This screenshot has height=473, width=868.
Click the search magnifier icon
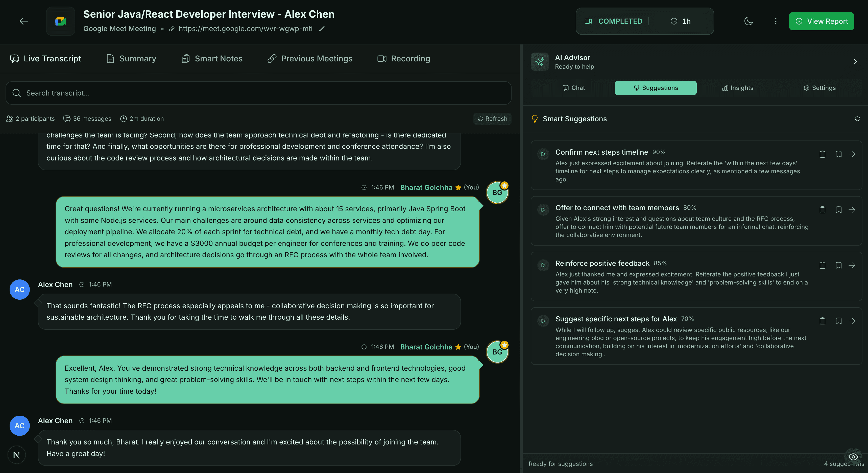point(16,93)
